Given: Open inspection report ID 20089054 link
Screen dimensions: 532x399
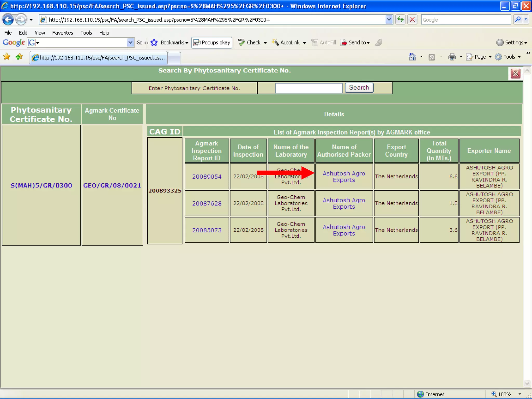Looking at the screenshot, I should pyautogui.click(x=207, y=177).
